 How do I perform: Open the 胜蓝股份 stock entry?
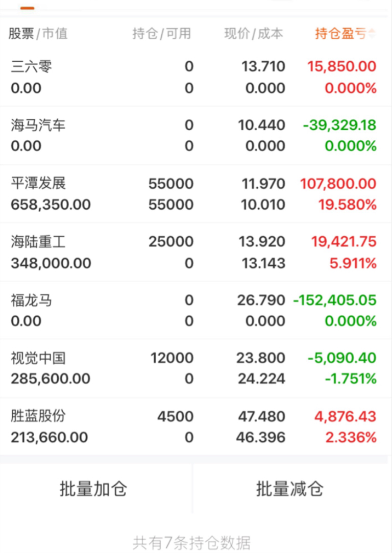(38, 416)
